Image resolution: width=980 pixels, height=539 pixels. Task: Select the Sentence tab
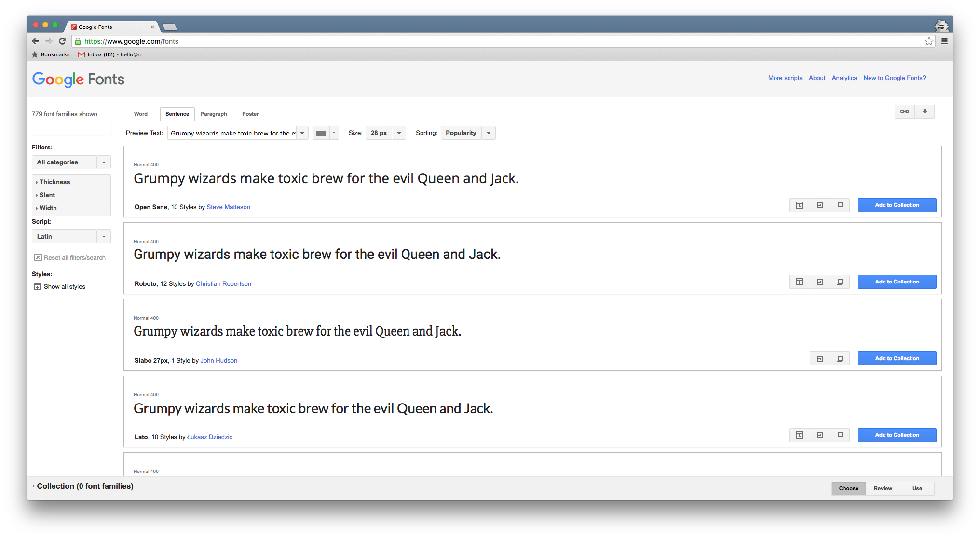coord(177,114)
